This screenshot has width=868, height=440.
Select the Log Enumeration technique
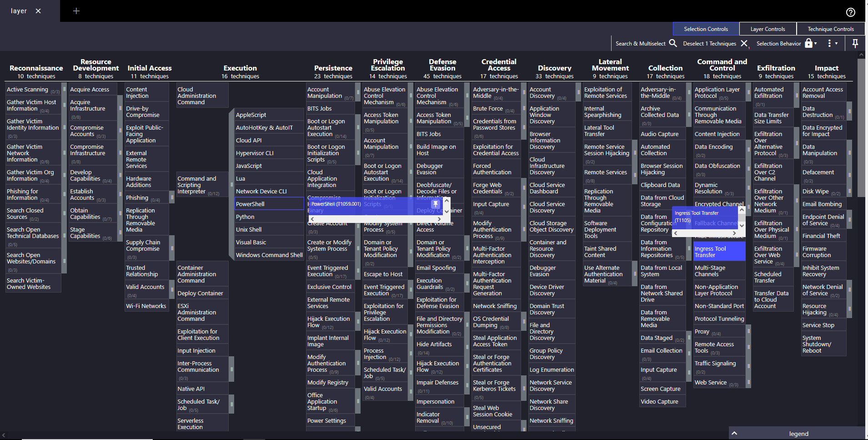pos(552,369)
